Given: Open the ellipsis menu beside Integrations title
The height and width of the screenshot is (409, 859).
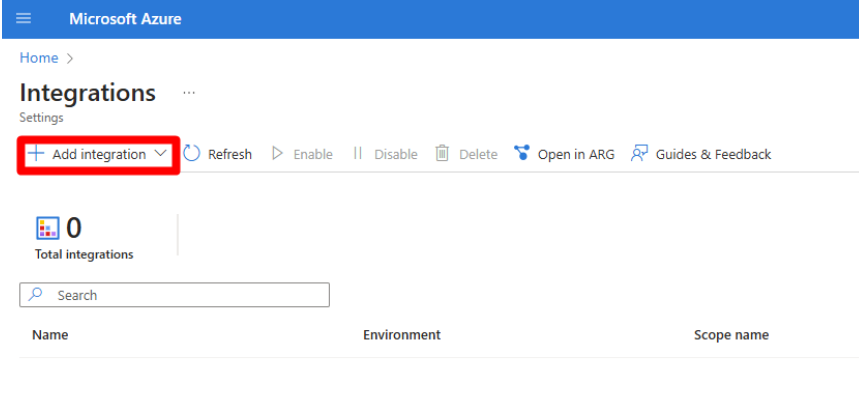Looking at the screenshot, I should tap(189, 93).
